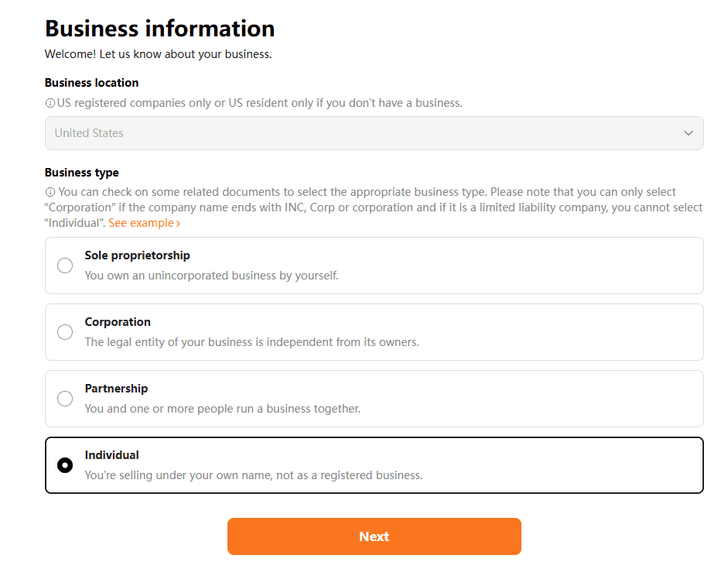Viewport: 728px width, 562px height.
Task: Select the Sole proprietorship radio button
Action: tap(65, 266)
